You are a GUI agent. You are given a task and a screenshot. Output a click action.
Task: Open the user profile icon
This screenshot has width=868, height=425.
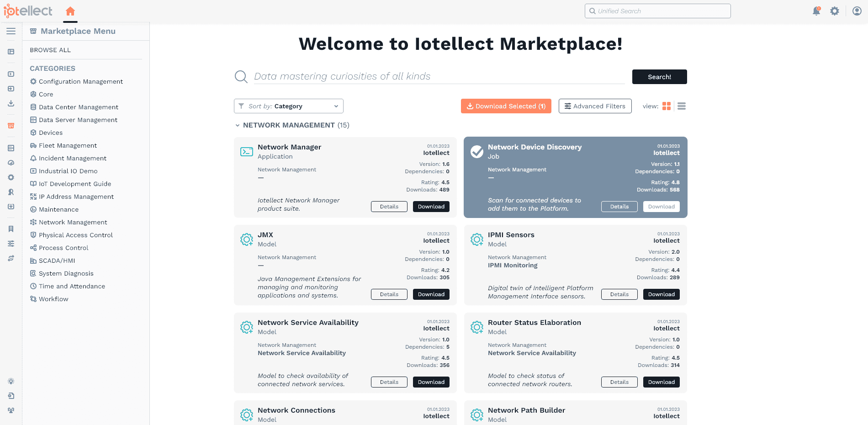click(857, 11)
